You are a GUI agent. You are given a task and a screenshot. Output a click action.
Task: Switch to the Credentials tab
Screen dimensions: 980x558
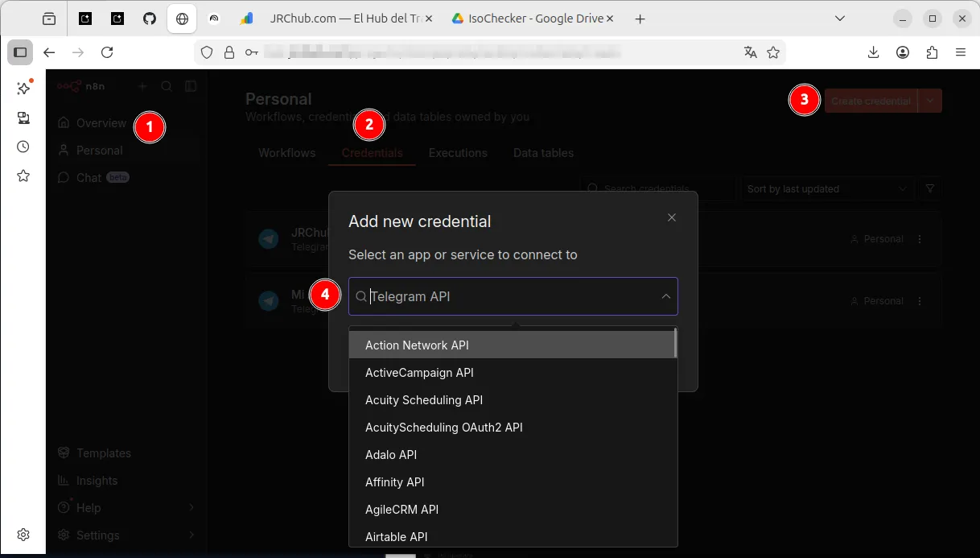point(372,153)
